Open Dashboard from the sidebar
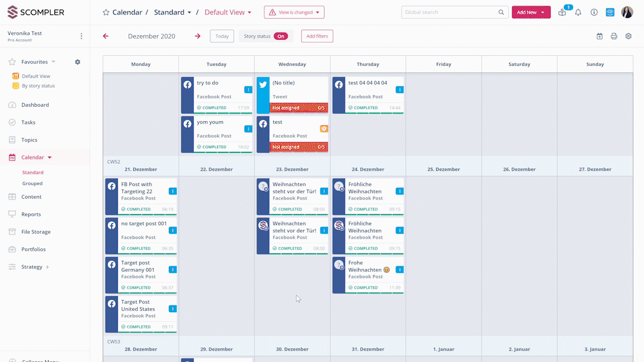644x362 pixels. [35, 105]
